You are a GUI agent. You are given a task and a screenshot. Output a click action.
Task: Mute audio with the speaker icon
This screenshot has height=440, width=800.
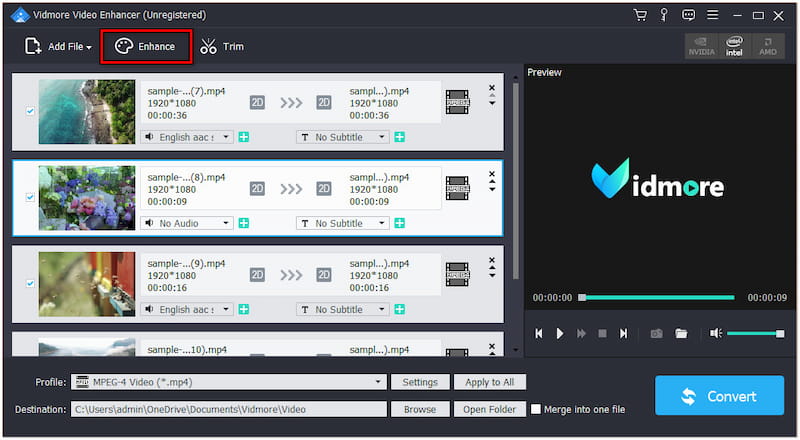(715, 333)
